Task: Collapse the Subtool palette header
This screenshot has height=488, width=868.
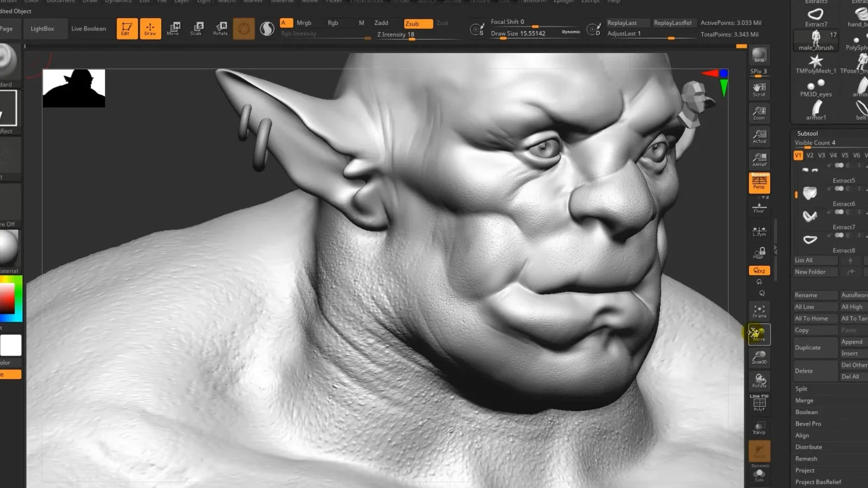Action: (808, 134)
